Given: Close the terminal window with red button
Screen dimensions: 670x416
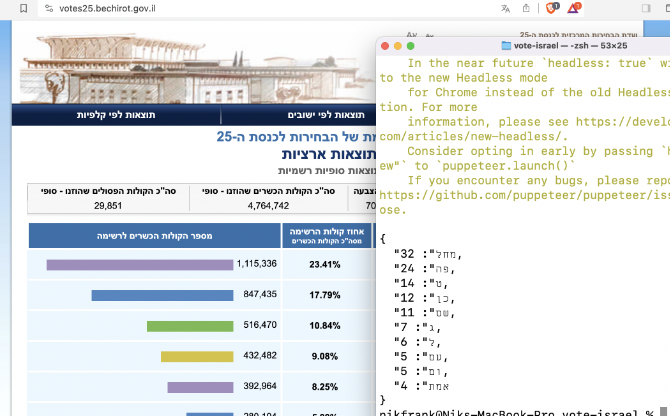Looking at the screenshot, I should click(x=385, y=46).
